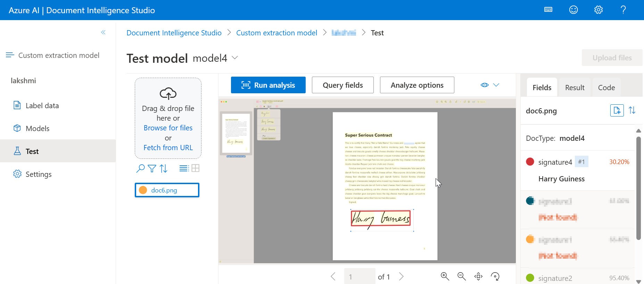Switch to the Fields tab
The image size is (644, 284).
(542, 87)
